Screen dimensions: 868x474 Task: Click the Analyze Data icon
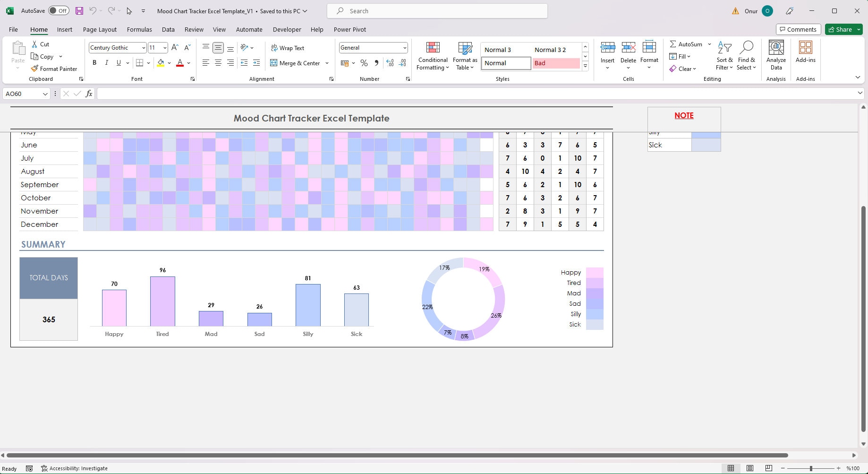(776, 48)
